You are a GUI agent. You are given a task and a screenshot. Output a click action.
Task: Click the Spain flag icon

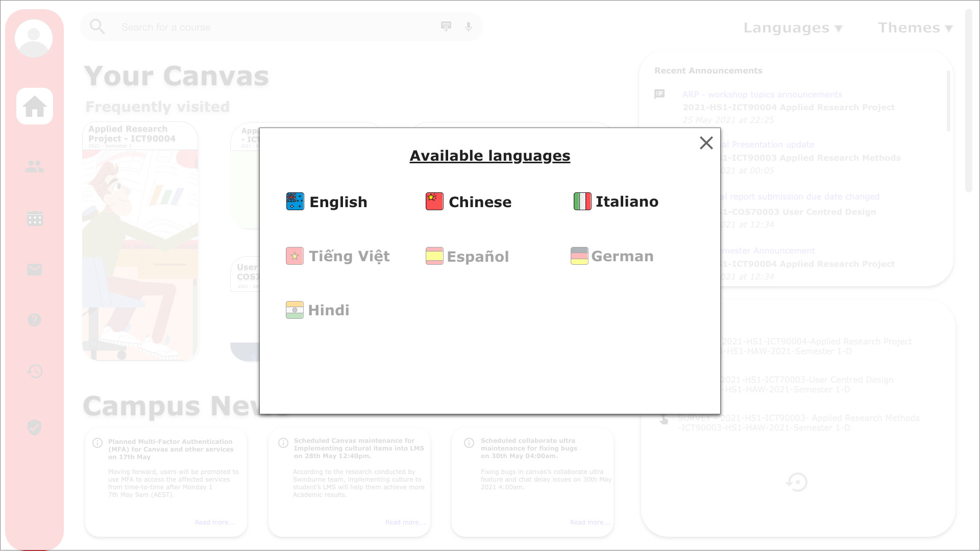click(434, 256)
